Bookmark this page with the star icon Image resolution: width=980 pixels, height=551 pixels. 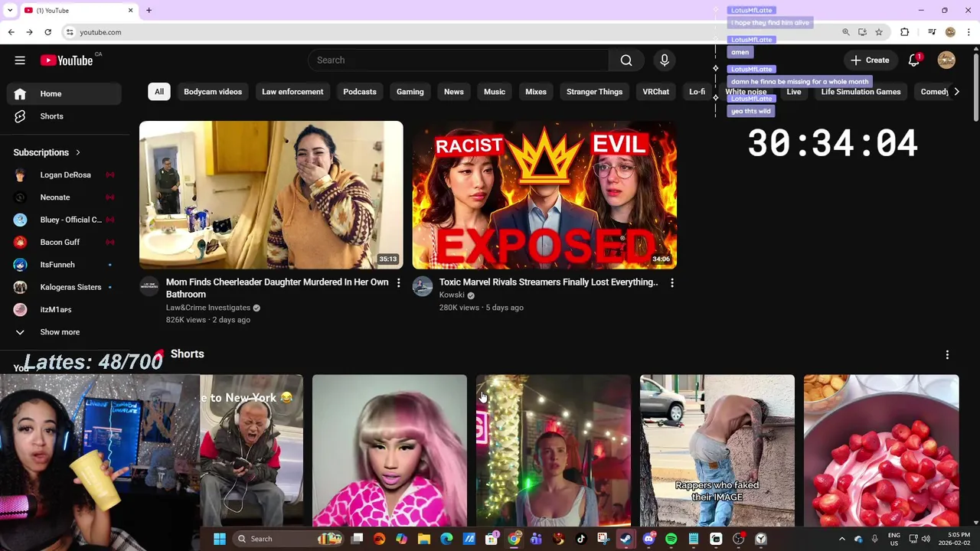click(879, 32)
